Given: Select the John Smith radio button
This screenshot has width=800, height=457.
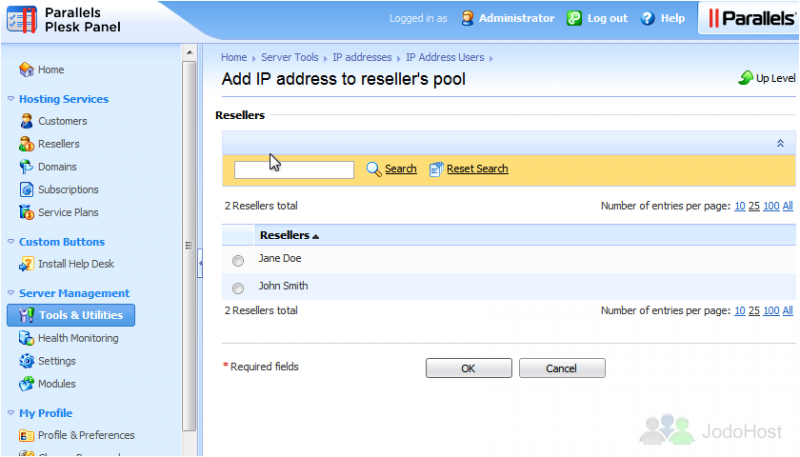Looking at the screenshot, I should (x=238, y=288).
